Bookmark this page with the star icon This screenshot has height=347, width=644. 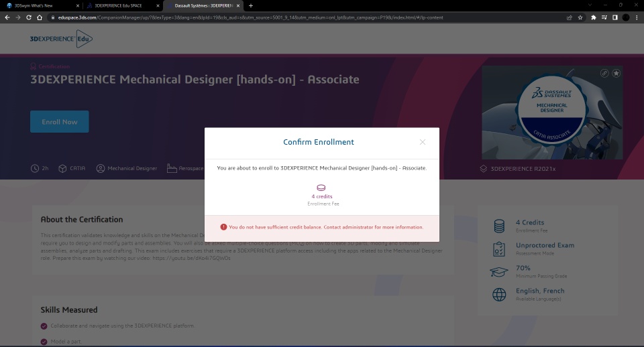pyautogui.click(x=580, y=17)
